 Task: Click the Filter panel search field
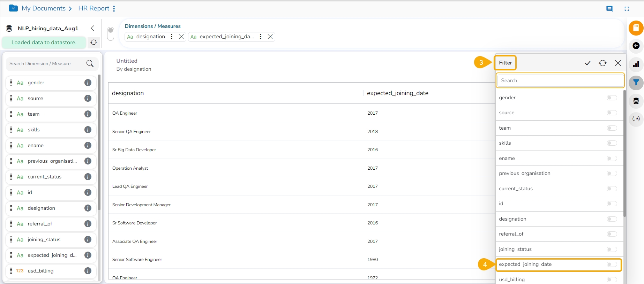pos(560,80)
